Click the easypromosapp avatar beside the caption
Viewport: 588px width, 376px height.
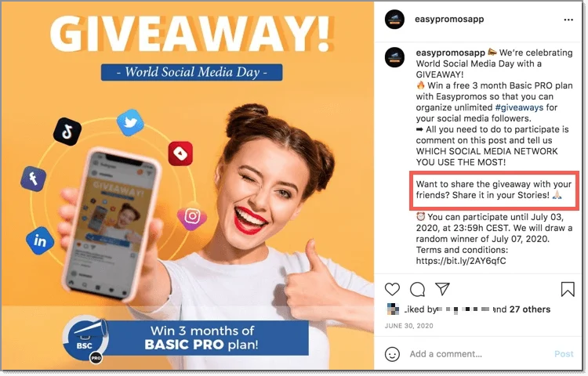click(394, 57)
